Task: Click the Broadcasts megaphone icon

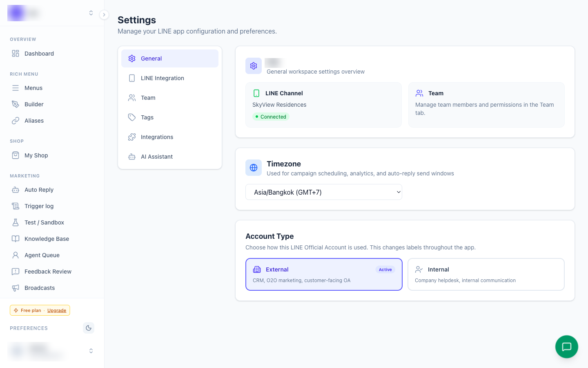Action: click(x=16, y=288)
